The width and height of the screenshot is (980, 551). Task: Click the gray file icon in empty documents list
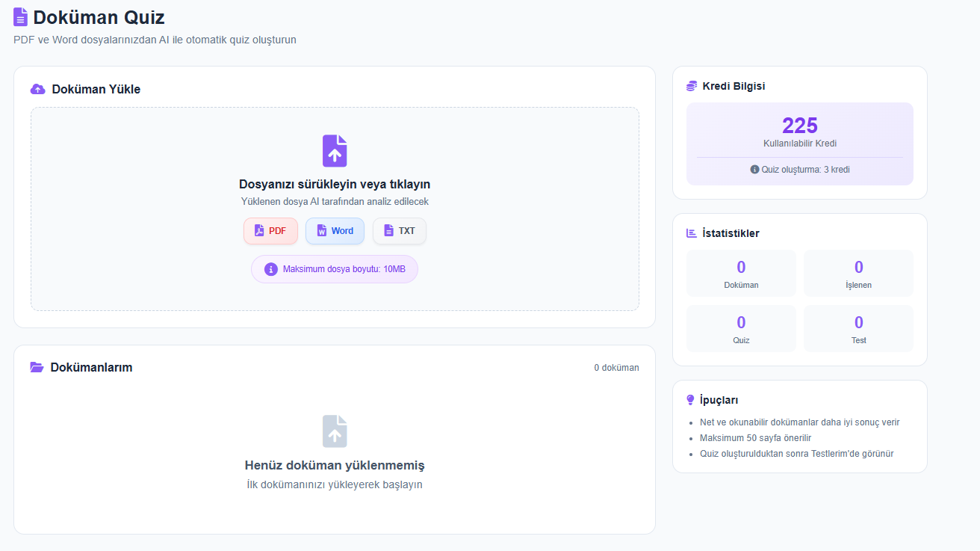point(335,431)
